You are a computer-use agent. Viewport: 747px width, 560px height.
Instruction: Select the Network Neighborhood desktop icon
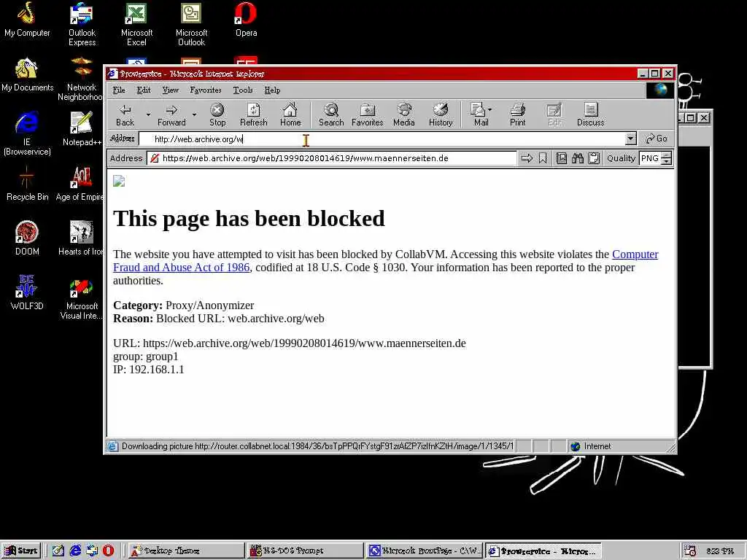point(81,79)
